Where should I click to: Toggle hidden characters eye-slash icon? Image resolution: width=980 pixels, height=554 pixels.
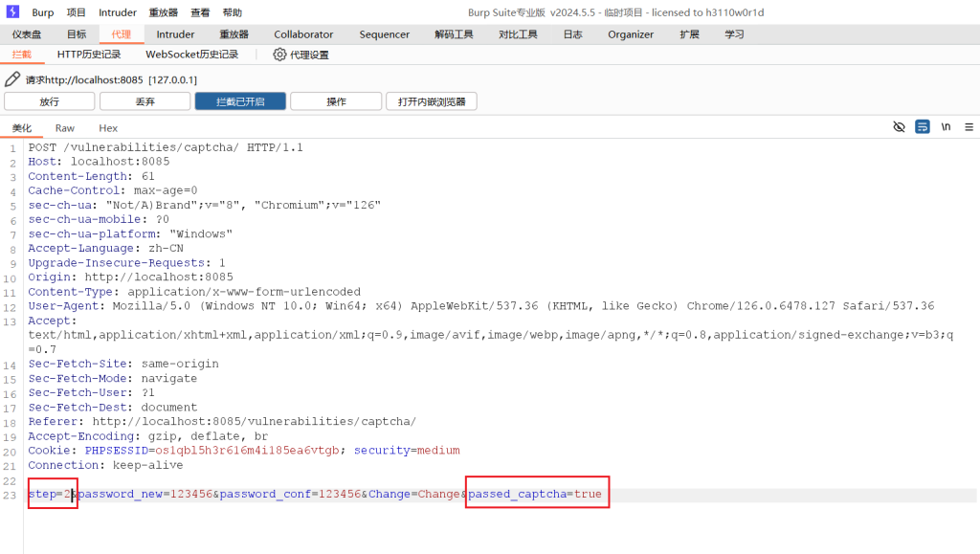click(899, 126)
